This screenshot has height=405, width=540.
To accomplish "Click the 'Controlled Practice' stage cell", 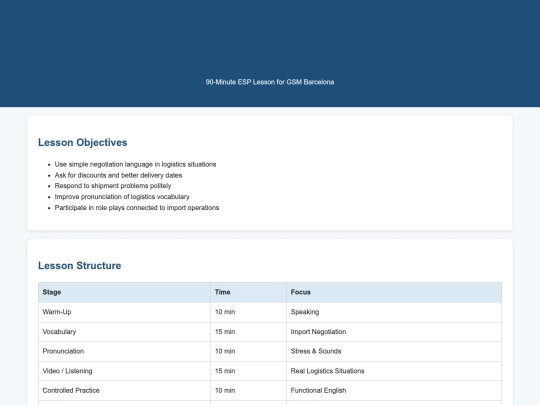I will (124, 391).
